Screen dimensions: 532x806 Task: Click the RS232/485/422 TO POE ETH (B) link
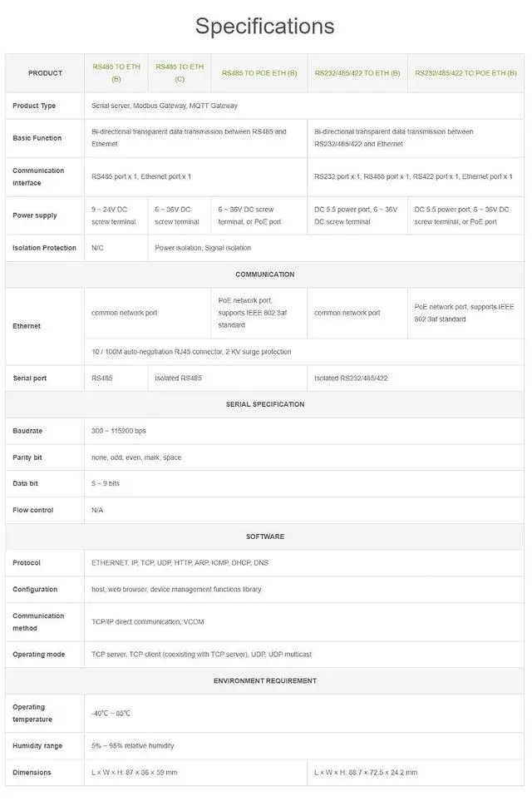tap(465, 73)
